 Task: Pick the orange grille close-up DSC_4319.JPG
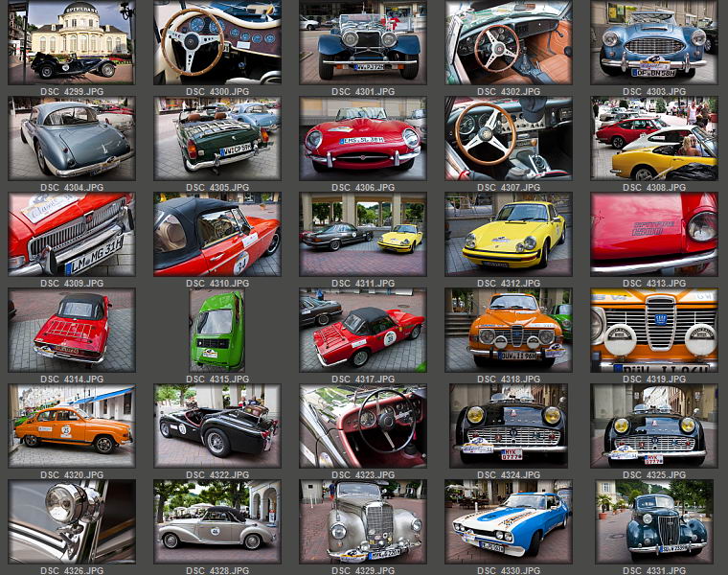[x=654, y=330]
